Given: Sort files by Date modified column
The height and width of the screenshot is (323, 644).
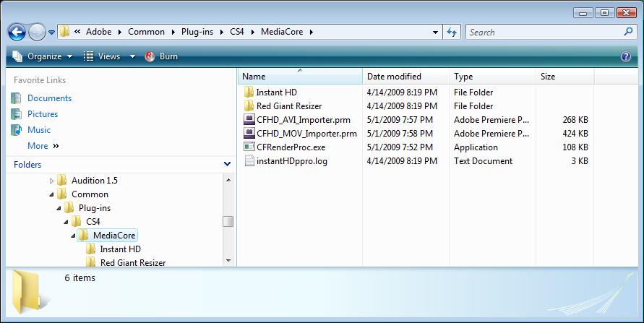Looking at the screenshot, I should point(394,77).
